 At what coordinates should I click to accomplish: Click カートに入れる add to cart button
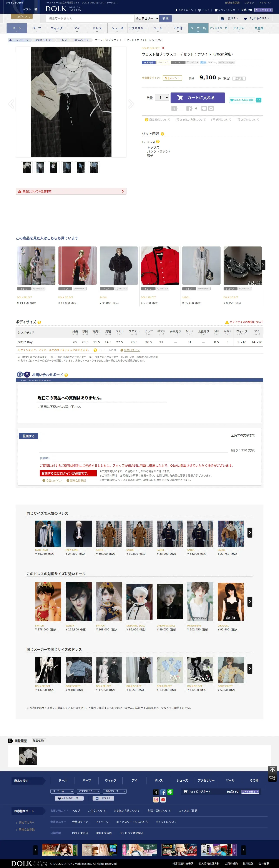click(198, 98)
